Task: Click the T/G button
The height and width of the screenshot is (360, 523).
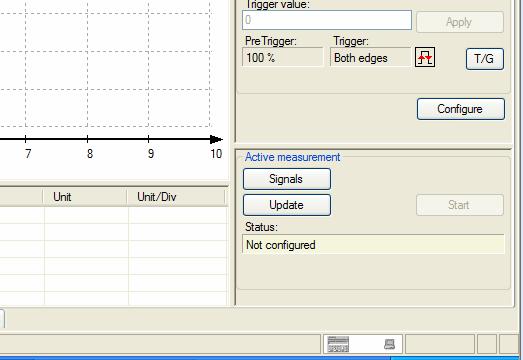Action: tap(485, 59)
